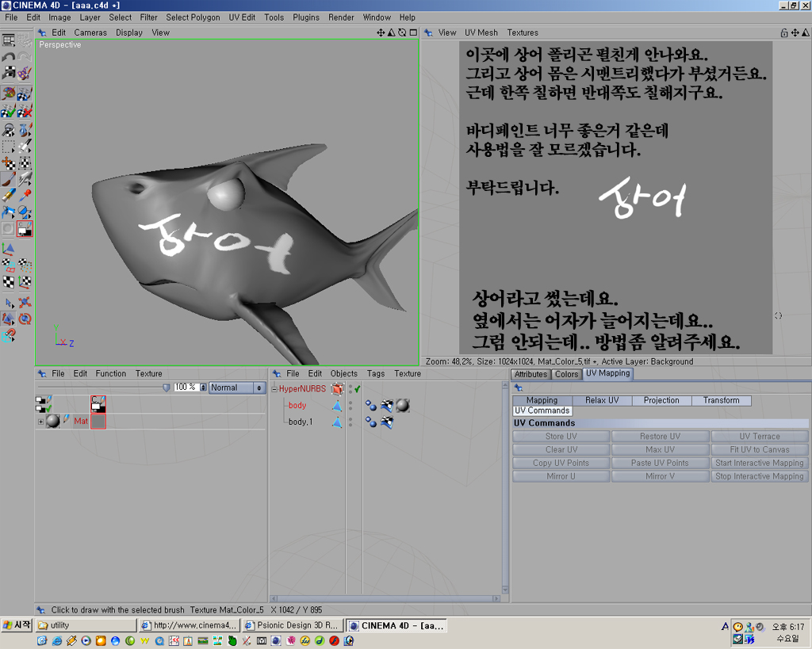Screen dimensions: 812x649
Task: Click the foreground/background color icon in toolbar
Action: (x=25, y=229)
